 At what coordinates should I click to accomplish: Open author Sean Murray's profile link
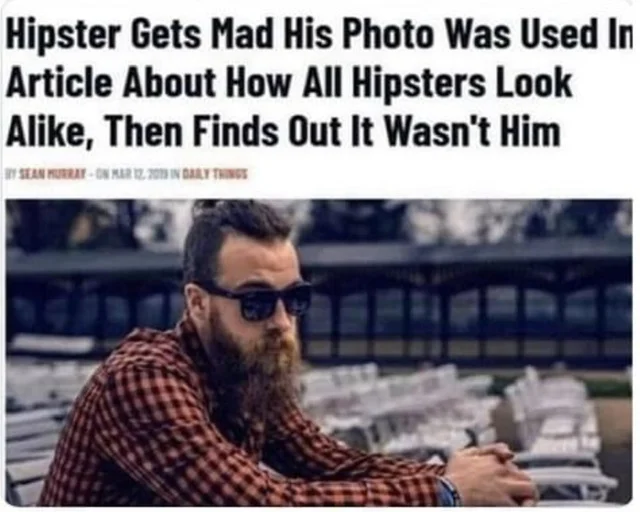coord(53,174)
